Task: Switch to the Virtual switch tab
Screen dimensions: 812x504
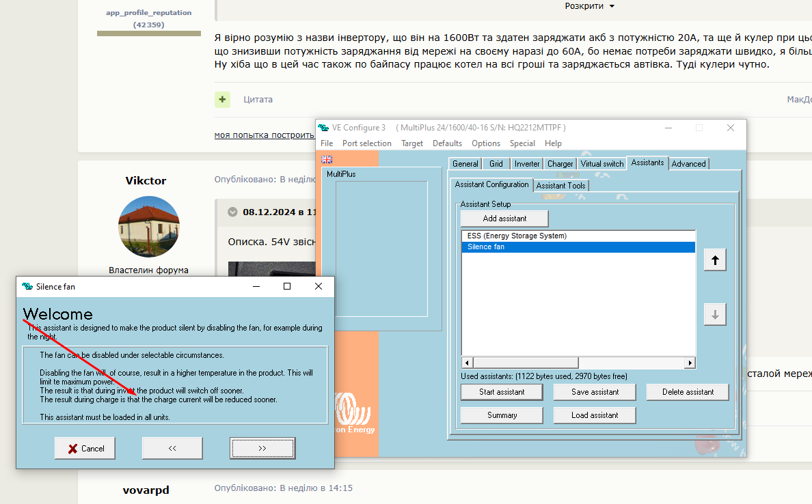Action: coord(601,163)
